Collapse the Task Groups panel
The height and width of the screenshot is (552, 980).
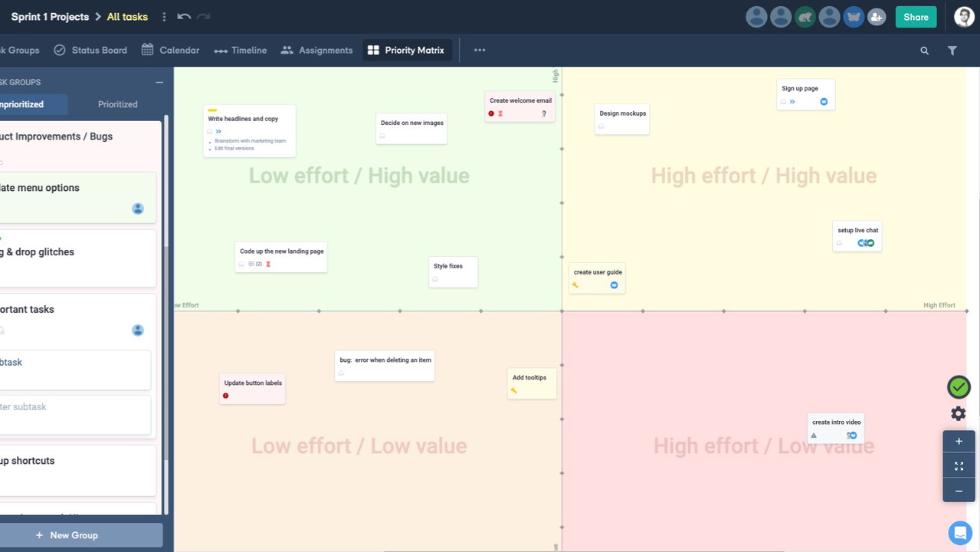159,82
